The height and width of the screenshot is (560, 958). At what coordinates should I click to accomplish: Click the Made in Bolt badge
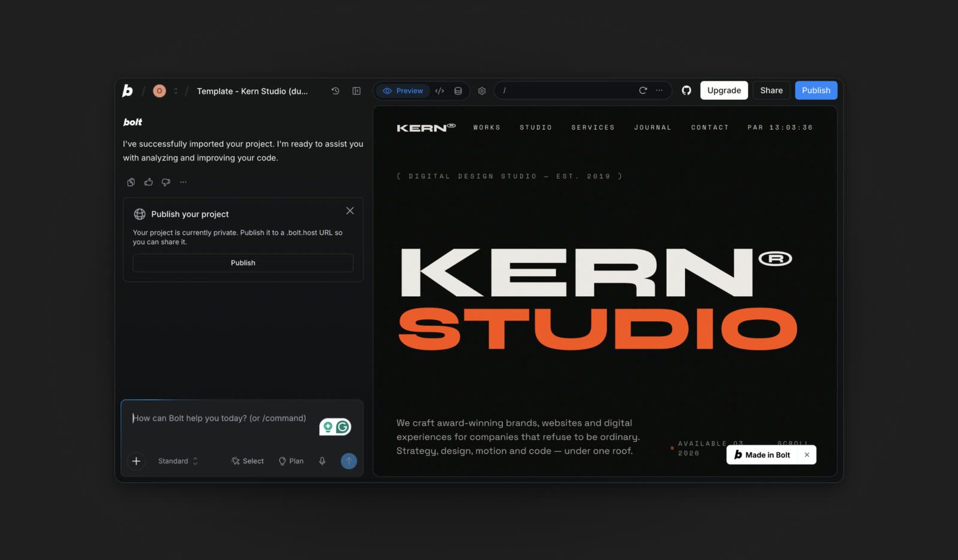tap(762, 455)
